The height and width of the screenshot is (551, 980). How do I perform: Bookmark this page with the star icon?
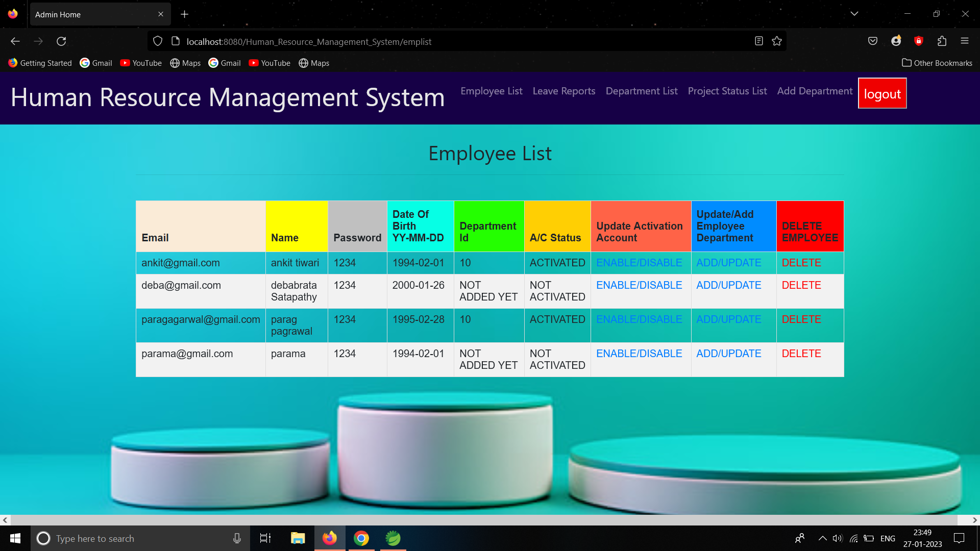(x=777, y=41)
